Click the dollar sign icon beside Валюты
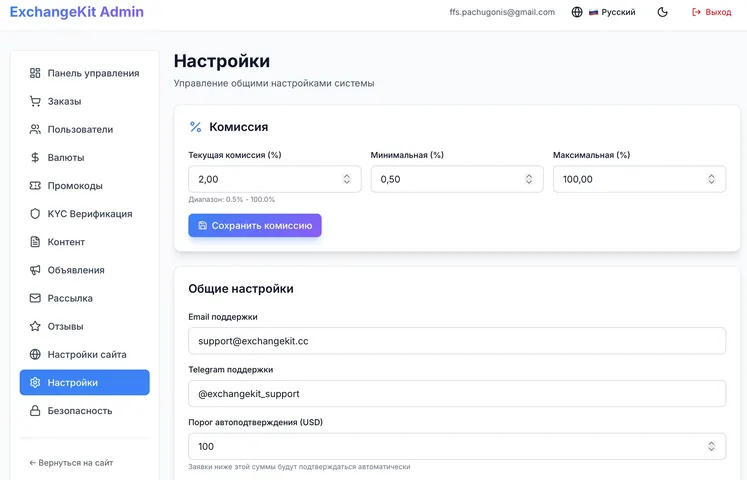This screenshot has height=480, width=747. (x=35, y=157)
